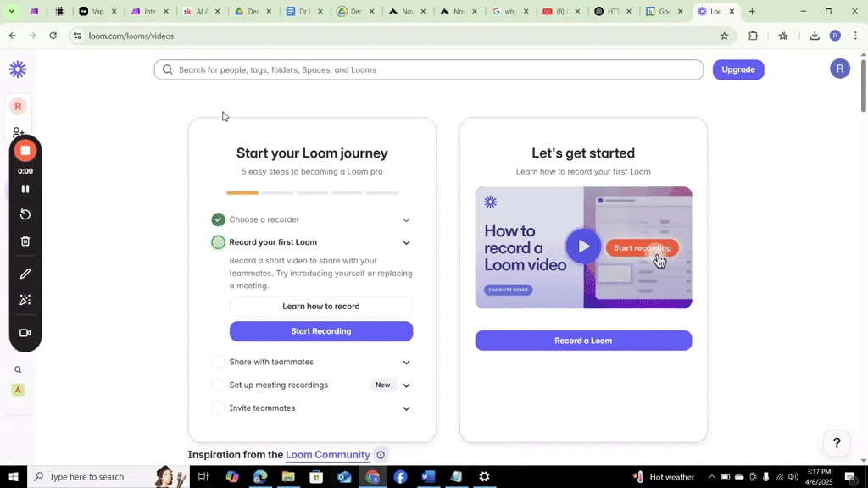The height and width of the screenshot is (488, 868).
Task: Click the Start Recording button
Action: [320, 331]
